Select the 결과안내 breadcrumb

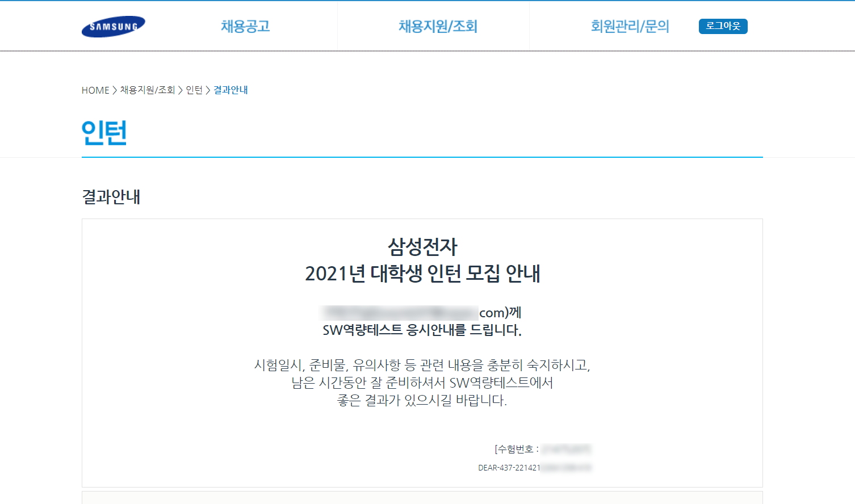point(230,90)
